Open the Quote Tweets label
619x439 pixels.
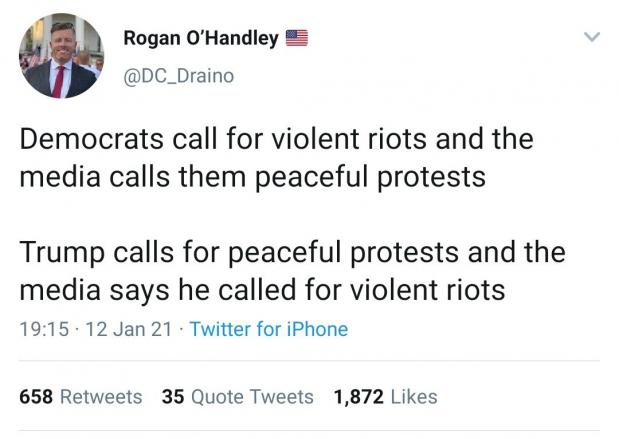tap(253, 397)
